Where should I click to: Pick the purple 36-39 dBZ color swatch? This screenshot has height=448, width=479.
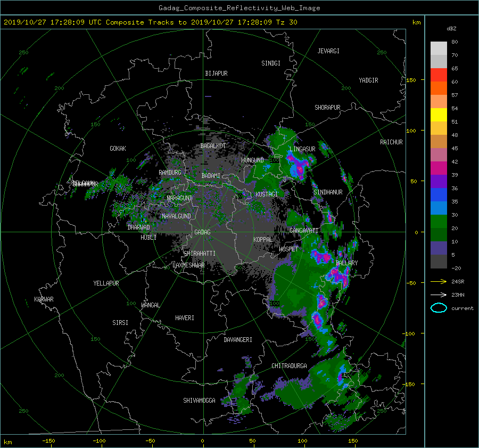tap(439, 181)
